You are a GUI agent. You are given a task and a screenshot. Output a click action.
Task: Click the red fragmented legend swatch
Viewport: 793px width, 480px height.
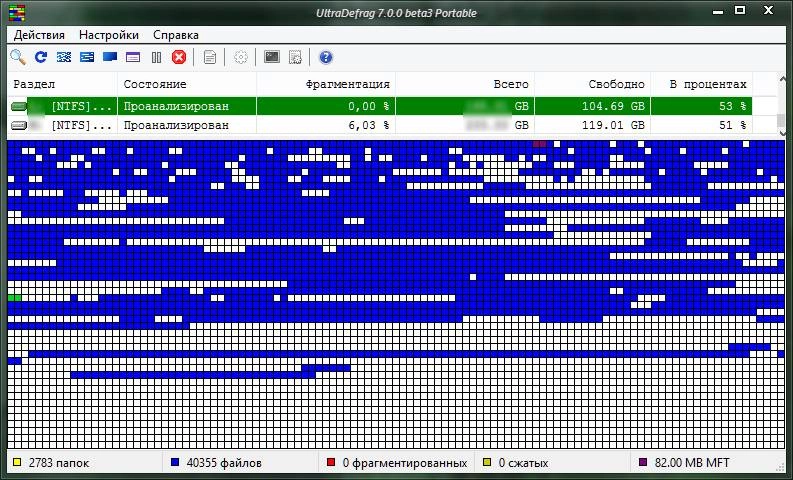pos(331,462)
